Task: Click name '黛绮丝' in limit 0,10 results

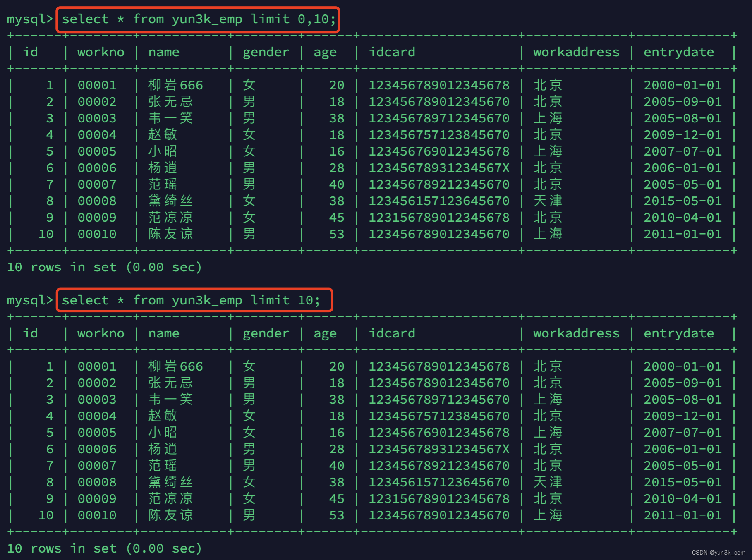Action: (171, 201)
